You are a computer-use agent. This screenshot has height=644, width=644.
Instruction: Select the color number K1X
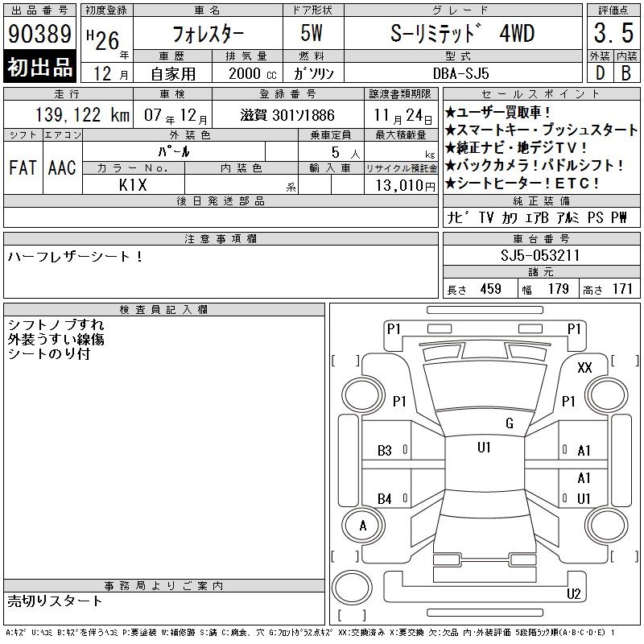click(x=133, y=185)
